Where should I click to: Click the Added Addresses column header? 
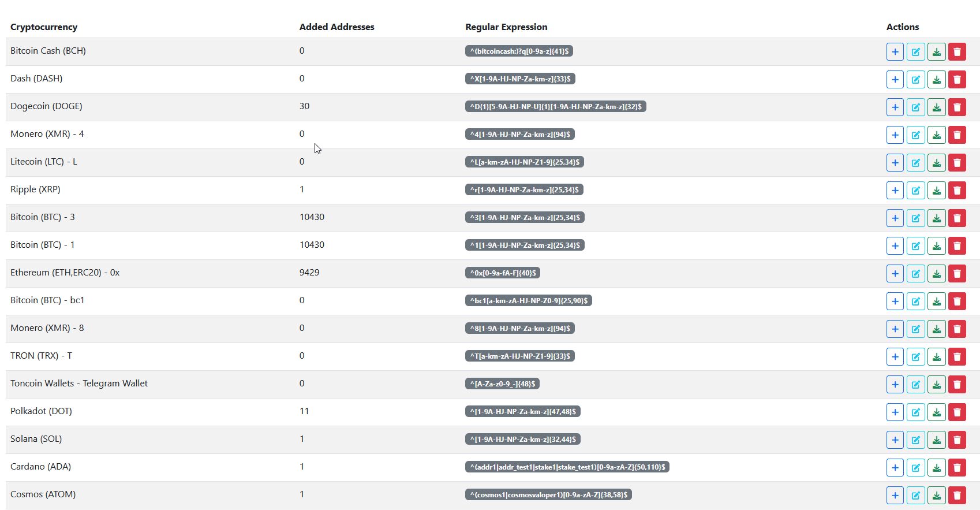pos(336,27)
